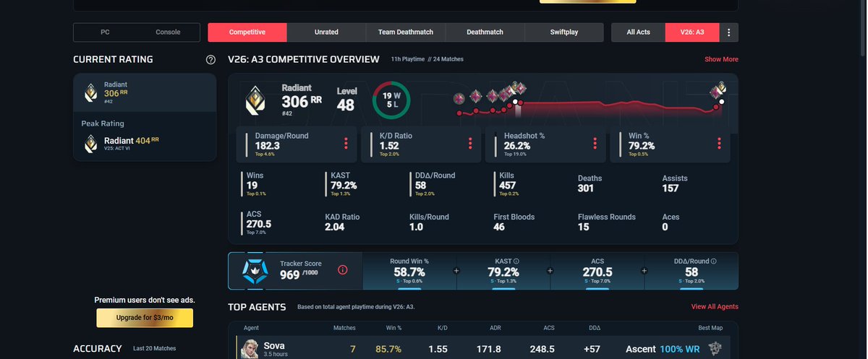Click the plus between ACS and DDΔ/Round
Image resolution: width=868 pixels, height=359 pixels.
[x=644, y=271]
